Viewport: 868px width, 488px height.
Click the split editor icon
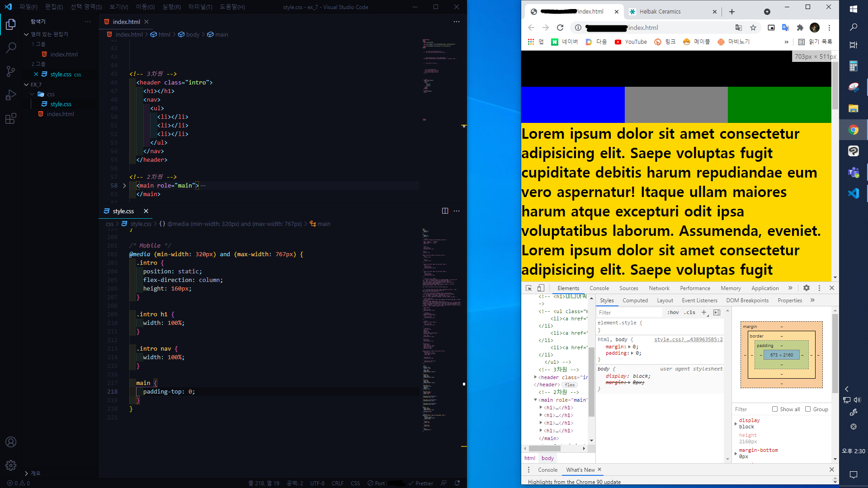coord(445,211)
